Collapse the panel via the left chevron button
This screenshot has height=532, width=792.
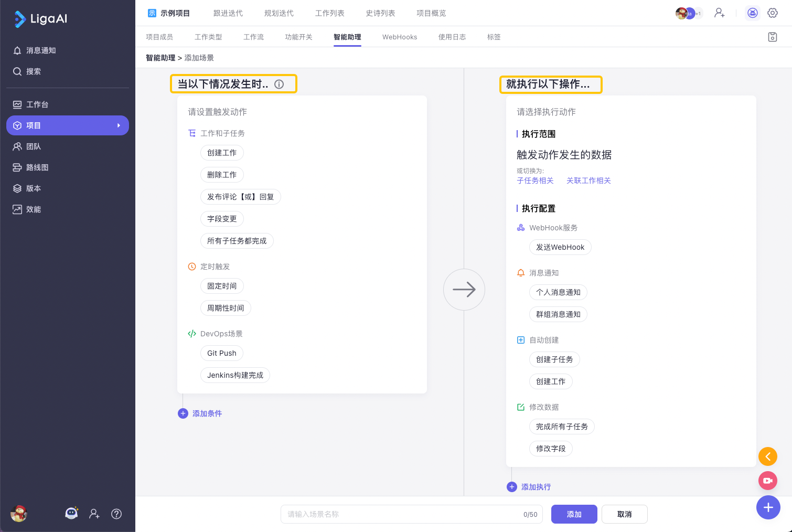768,456
